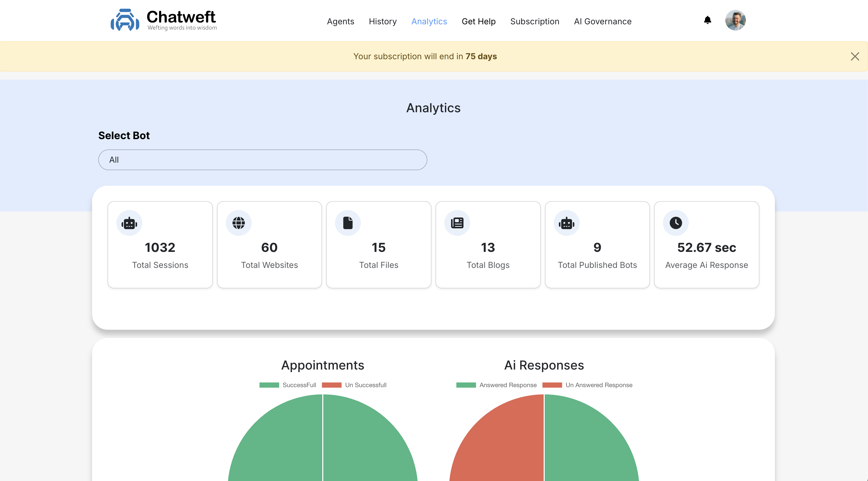
Task: Click the Ai Responses chart title
Action: 544,365
